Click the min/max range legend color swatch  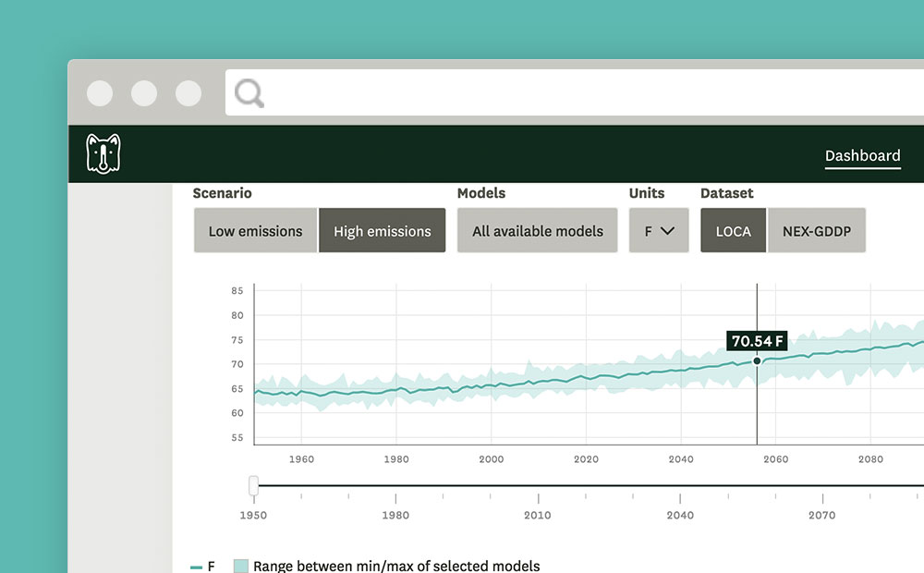coord(240,567)
